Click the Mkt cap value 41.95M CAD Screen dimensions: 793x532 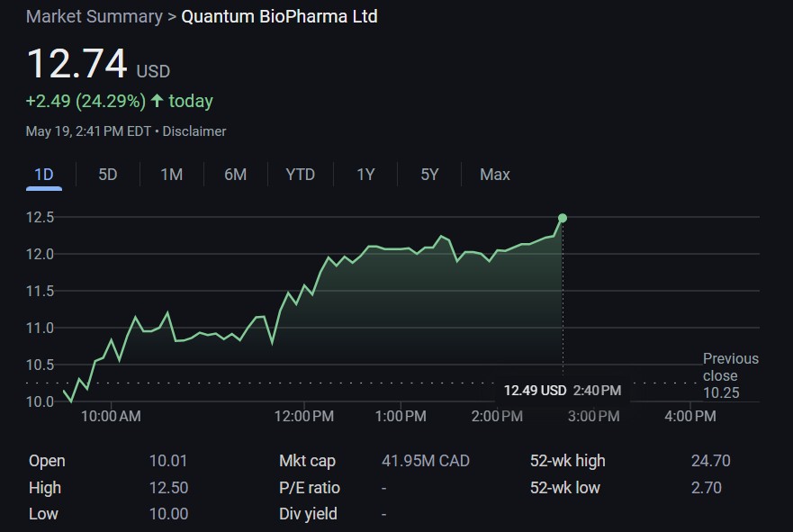pyautogui.click(x=426, y=461)
